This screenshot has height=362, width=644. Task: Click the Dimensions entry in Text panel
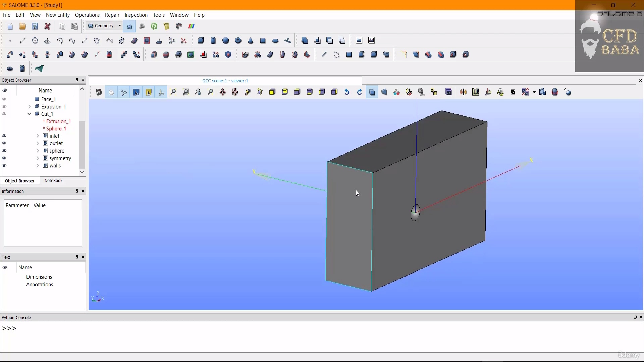[39, 277]
